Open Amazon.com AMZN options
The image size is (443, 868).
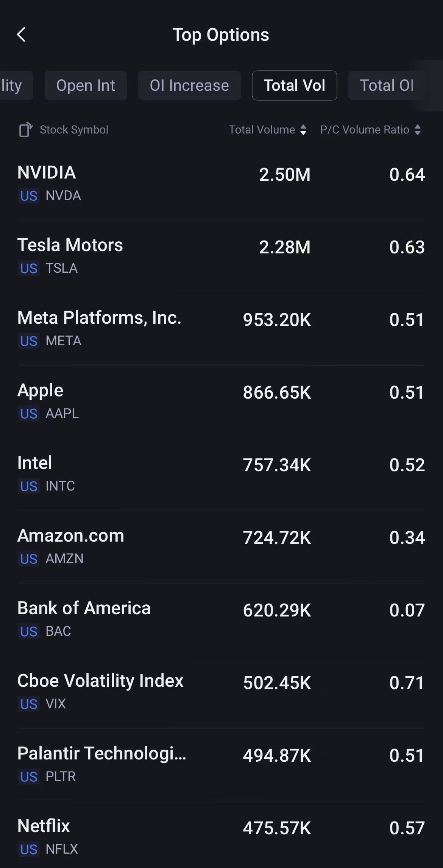pos(221,547)
